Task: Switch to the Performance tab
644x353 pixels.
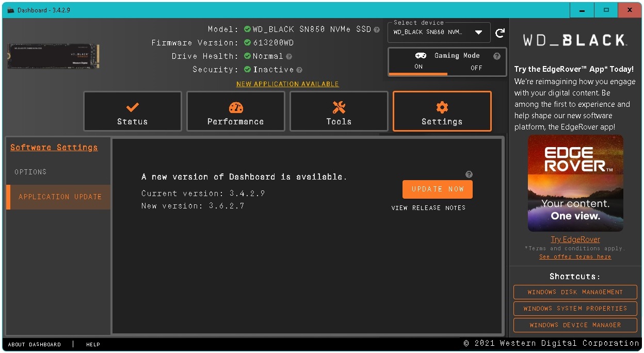Action: point(236,111)
